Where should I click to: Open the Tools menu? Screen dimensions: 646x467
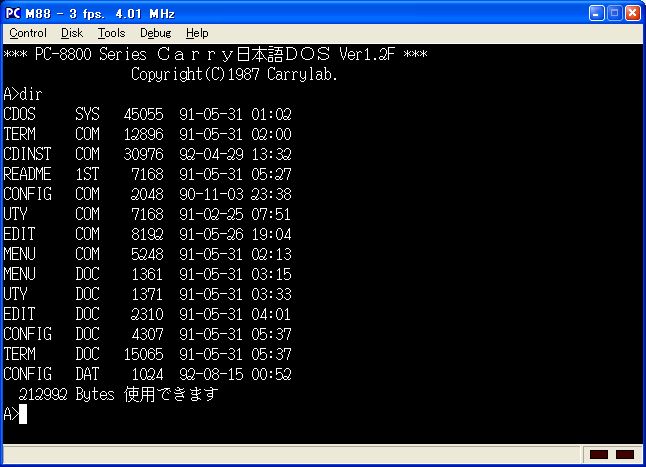111,33
